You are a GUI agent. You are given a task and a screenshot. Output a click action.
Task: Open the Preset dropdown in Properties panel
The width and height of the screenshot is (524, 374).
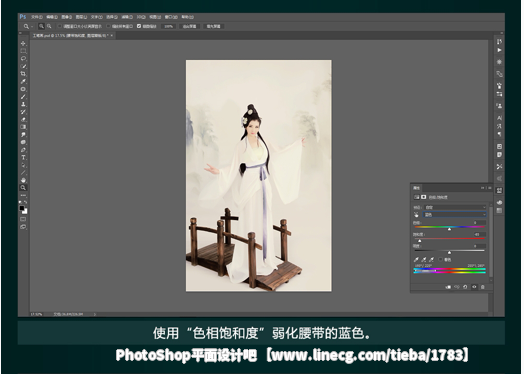pyautogui.click(x=455, y=207)
